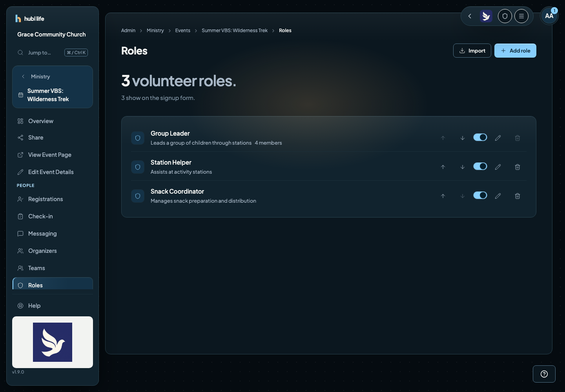Open the hamburger menu in top toolbar

point(521,16)
